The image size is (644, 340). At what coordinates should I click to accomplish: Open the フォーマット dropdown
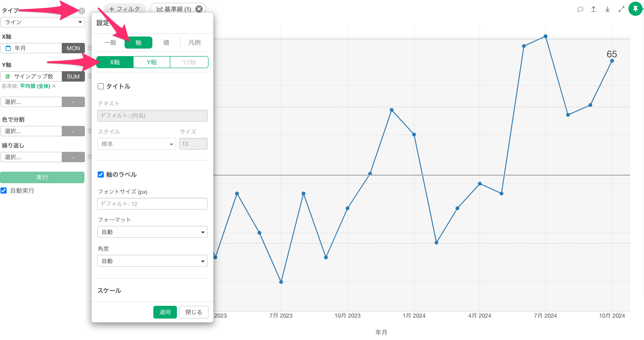(x=152, y=232)
